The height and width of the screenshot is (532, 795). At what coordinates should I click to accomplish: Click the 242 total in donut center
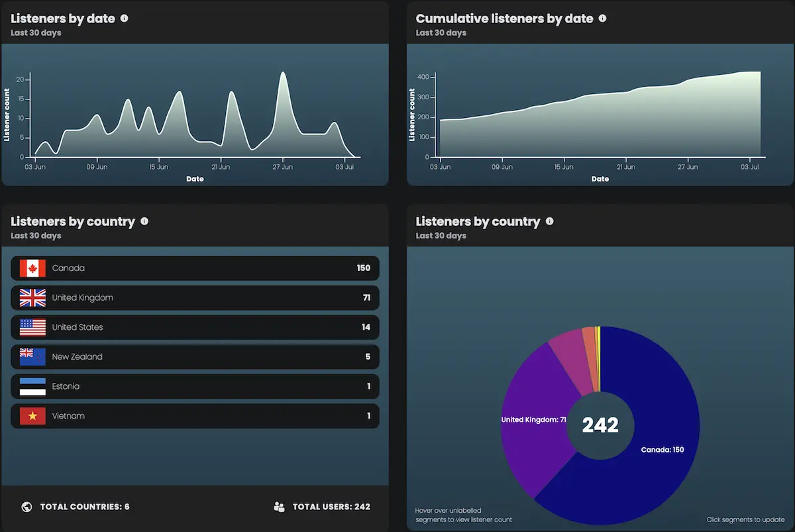tap(600, 425)
